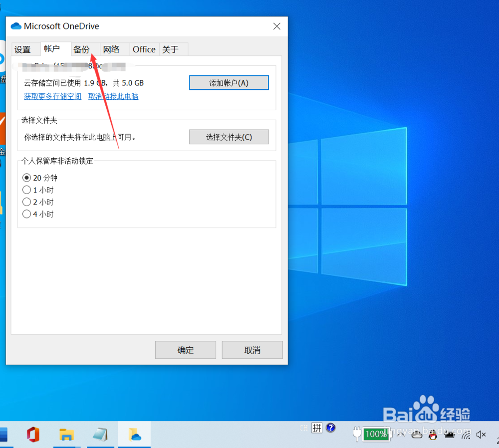499x448 pixels.
Task: Open Wi-Fi network tray icon
Action: tap(466, 435)
